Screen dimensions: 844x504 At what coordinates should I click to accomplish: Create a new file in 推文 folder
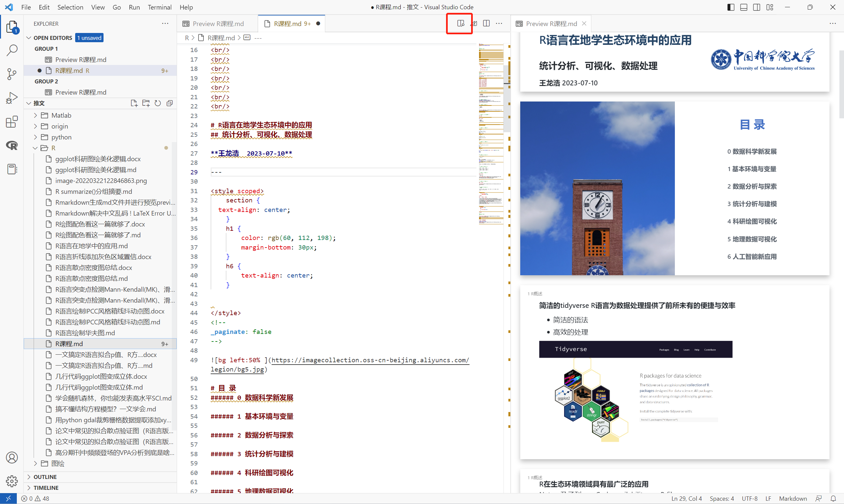point(134,103)
